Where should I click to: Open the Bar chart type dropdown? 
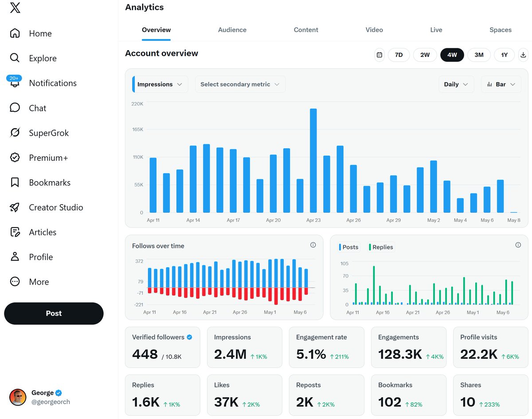(x=501, y=84)
